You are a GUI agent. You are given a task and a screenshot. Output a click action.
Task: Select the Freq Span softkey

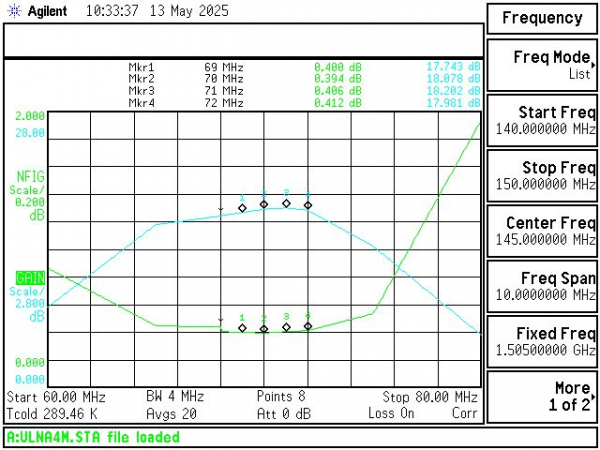coord(542,286)
